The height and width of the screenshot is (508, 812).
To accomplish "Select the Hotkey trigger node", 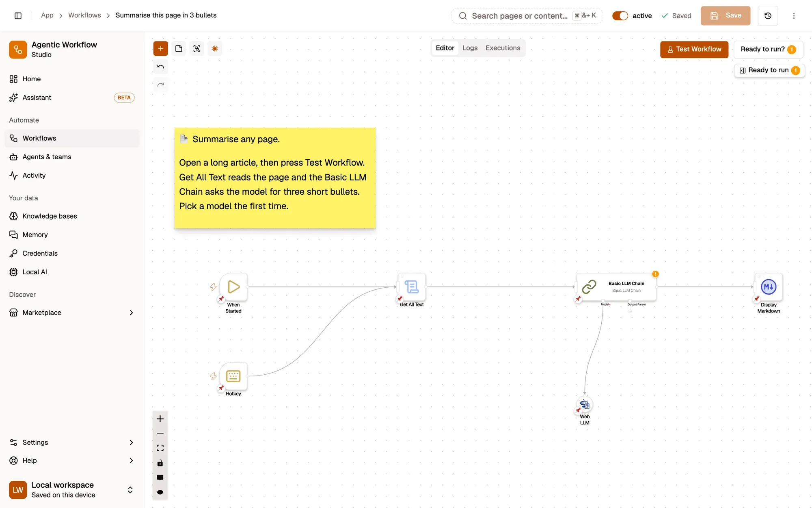I will pyautogui.click(x=233, y=376).
